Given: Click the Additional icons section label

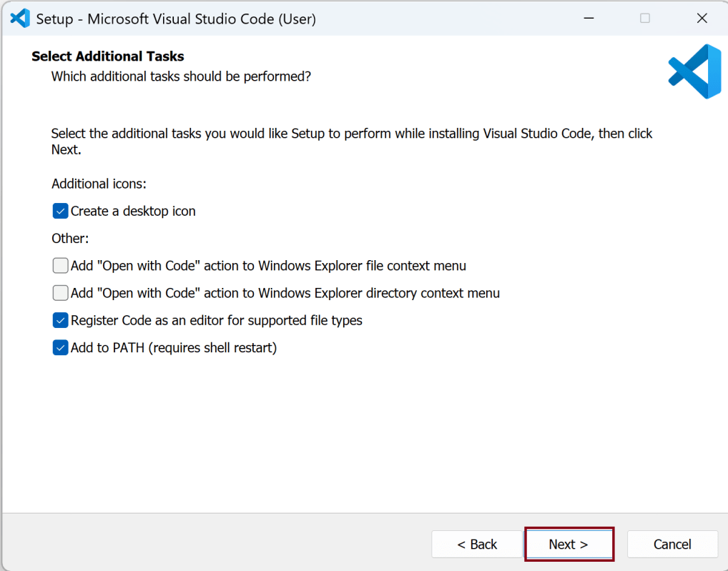Looking at the screenshot, I should (x=99, y=184).
